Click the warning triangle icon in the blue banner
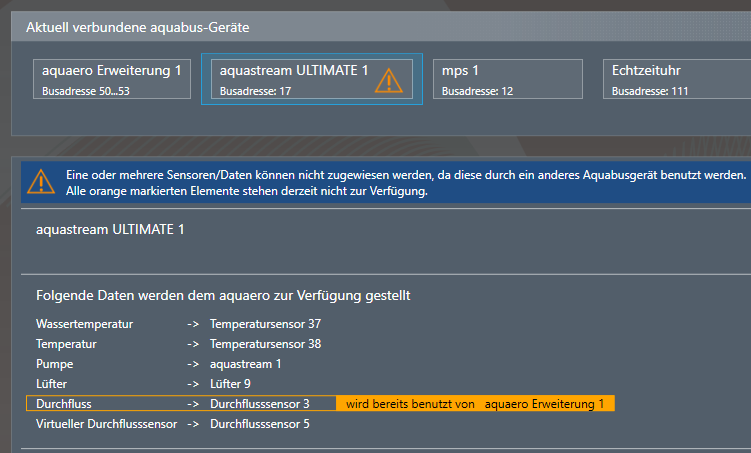 tap(41, 181)
